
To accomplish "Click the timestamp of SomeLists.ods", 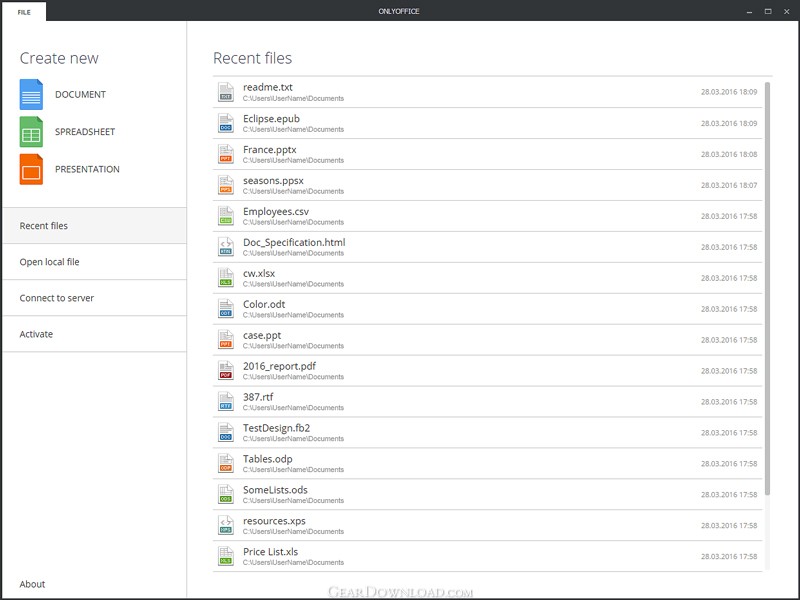I will (729, 495).
